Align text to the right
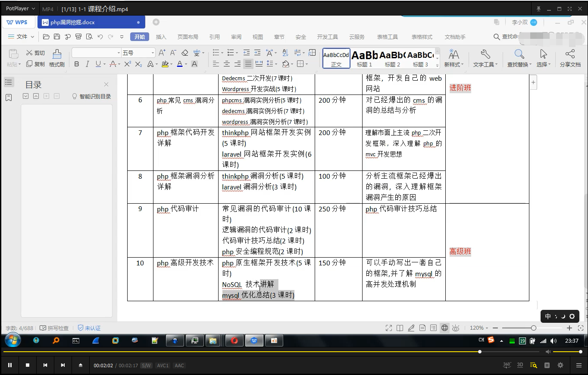588x375 pixels. coord(238,64)
